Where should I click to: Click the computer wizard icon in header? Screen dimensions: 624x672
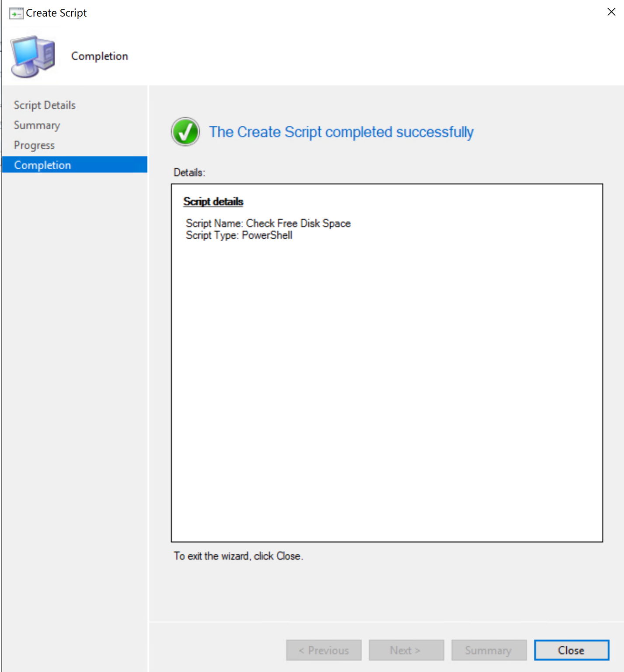coord(33,56)
